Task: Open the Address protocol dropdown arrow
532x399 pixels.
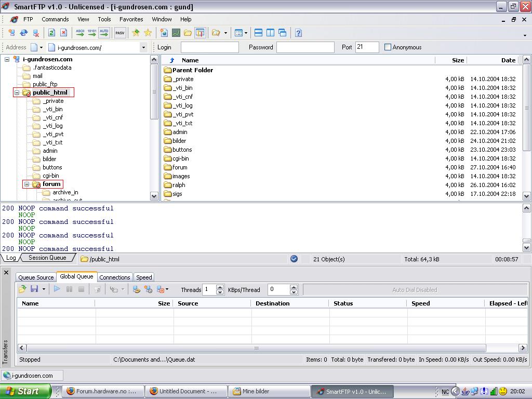Action: click(x=41, y=47)
